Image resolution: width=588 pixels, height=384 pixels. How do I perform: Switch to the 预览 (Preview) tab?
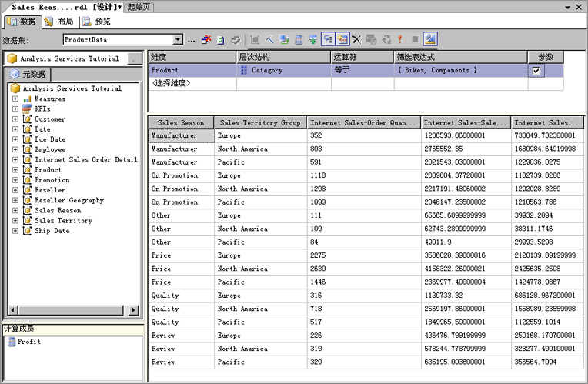95,22
